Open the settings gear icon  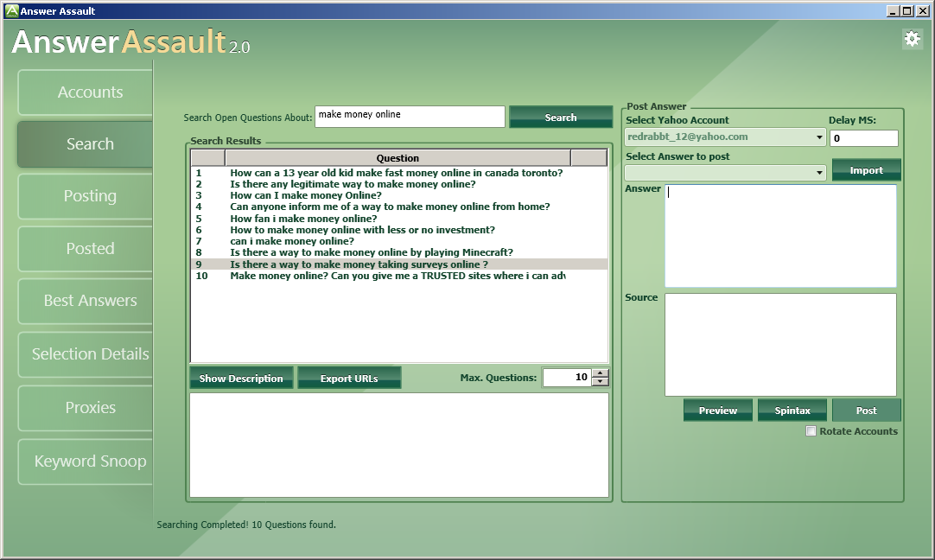click(x=912, y=40)
